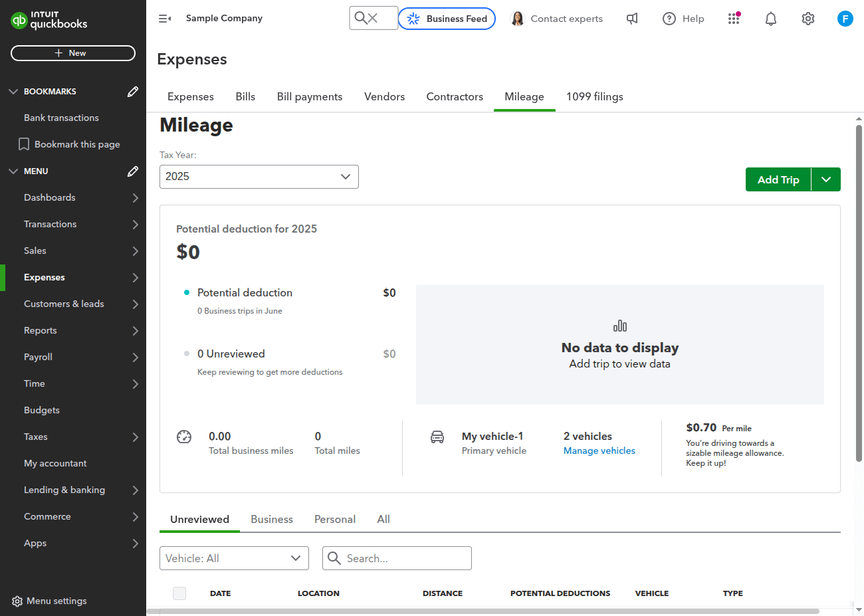Open the apps grid icon
The image size is (864, 616).
(x=734, y=19)
